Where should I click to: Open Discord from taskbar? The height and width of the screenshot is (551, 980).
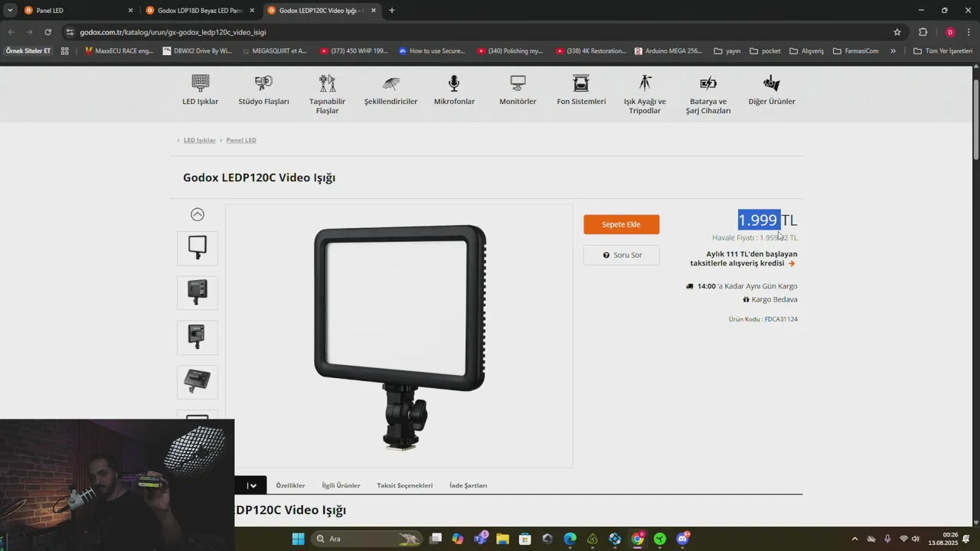click(x=682, y=539)
